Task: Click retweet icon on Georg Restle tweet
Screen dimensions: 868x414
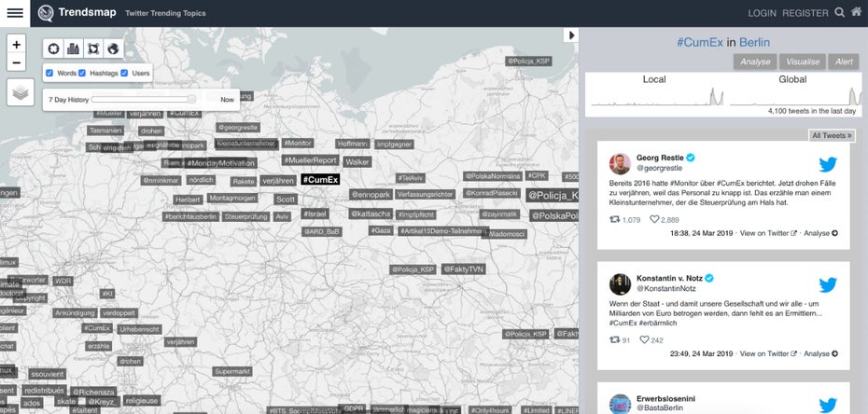Action: 614,219
